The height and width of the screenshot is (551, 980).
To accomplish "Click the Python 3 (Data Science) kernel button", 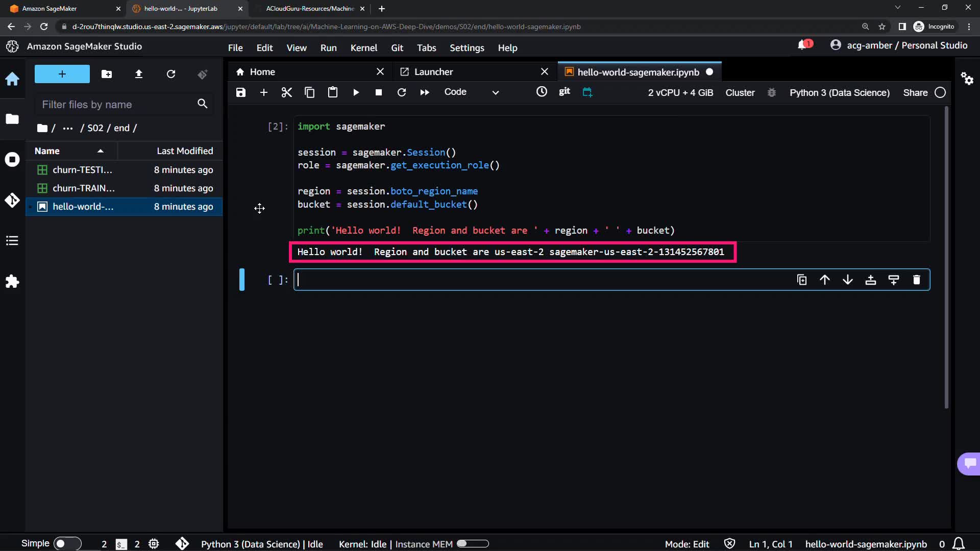I will 839,92.
